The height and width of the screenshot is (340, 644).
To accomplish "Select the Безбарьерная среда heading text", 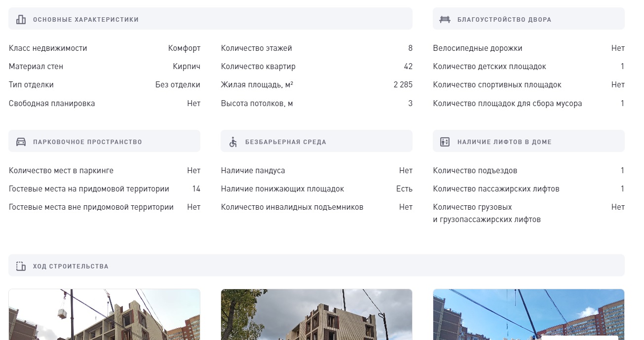I will click(286, 142).
